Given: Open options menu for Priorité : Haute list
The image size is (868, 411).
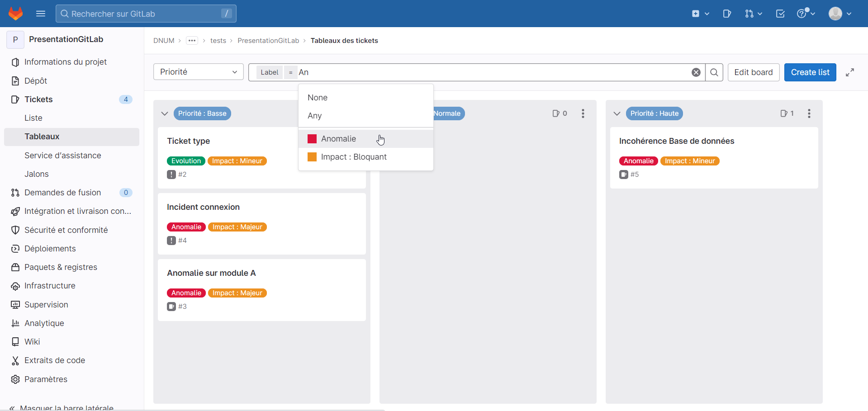Looking at the screenshot, I should click(x=809, y=113).
